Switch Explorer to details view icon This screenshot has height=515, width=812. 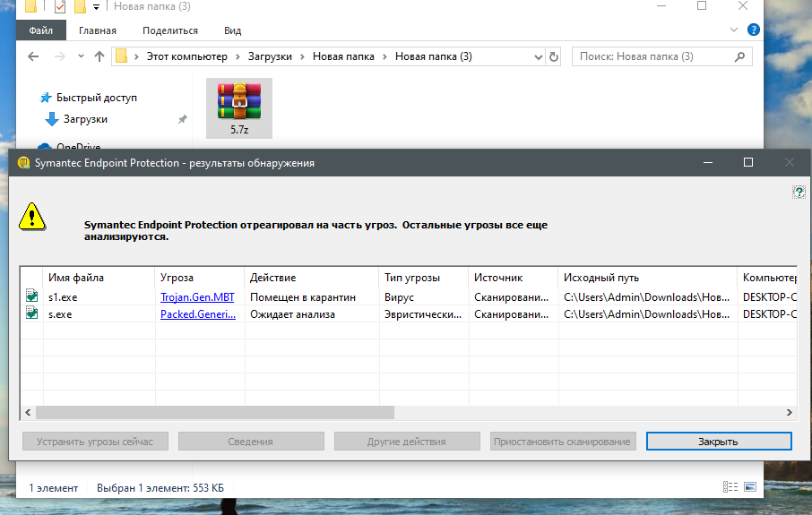pos(730,487)
